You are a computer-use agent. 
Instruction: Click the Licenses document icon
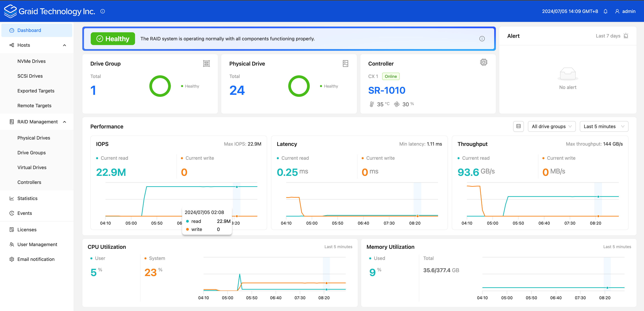coord(12,229)
